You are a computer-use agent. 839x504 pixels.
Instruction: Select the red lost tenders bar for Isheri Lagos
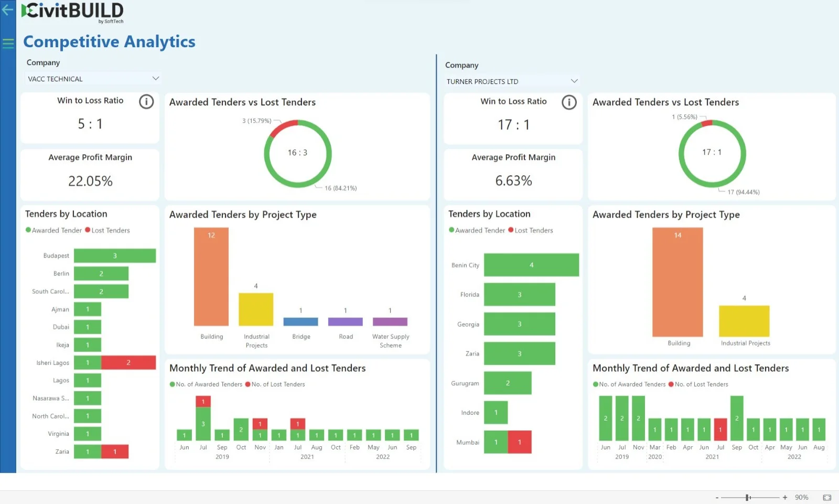pyautogui.click(x=128, y=362)
